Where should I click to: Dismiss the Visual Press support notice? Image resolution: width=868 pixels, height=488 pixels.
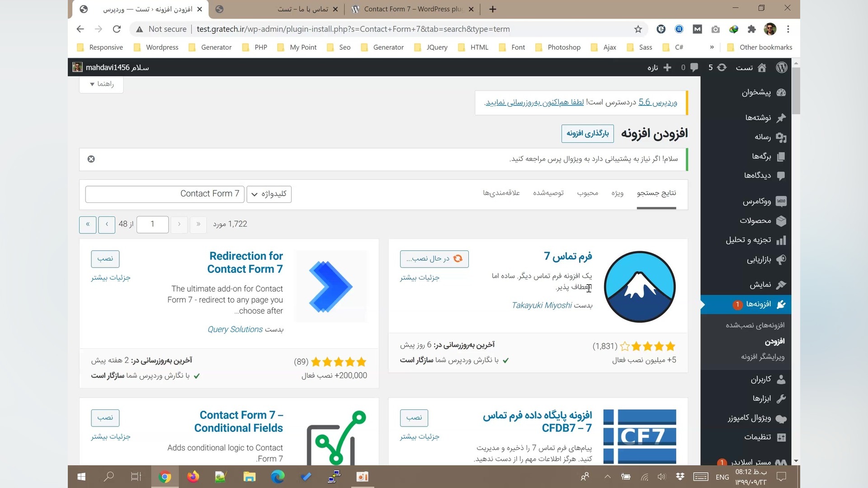coord(91,159)
